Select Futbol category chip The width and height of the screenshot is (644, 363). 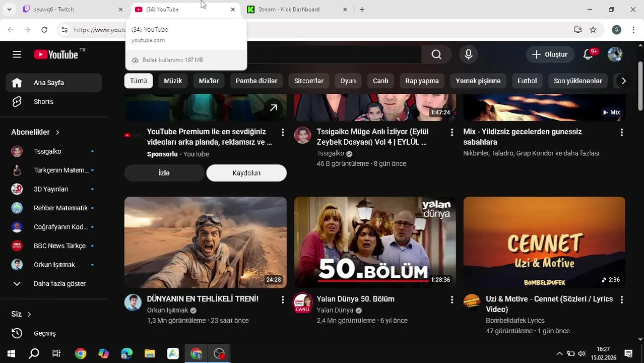[x=527, y=81]
